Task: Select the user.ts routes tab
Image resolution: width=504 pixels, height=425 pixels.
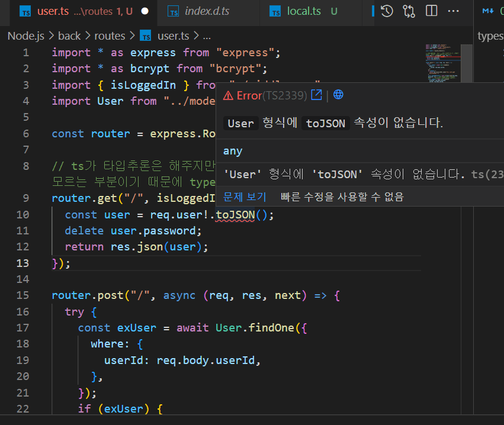Action: coord(84,11)
